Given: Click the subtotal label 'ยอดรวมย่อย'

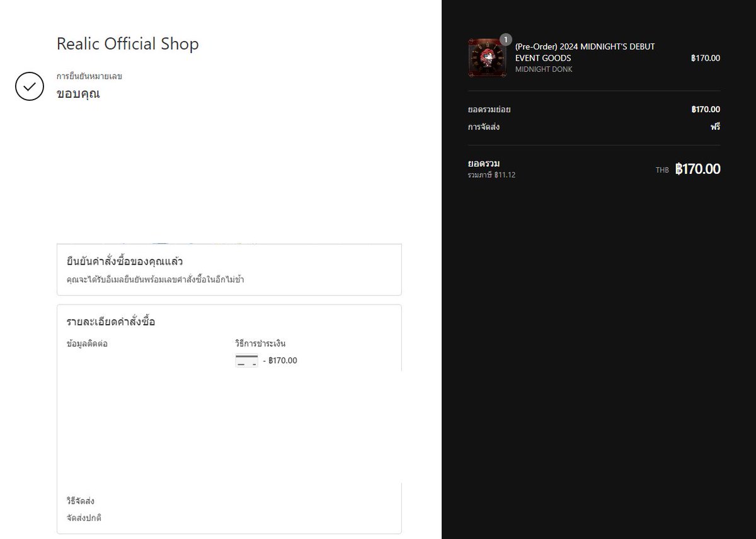Looking at the screenshot, I should pos(489,110).
